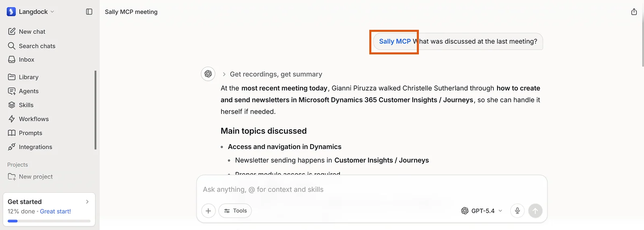Expand the Get recordings, get summary step
644x230 pixels.
click(x=272, y=74)
